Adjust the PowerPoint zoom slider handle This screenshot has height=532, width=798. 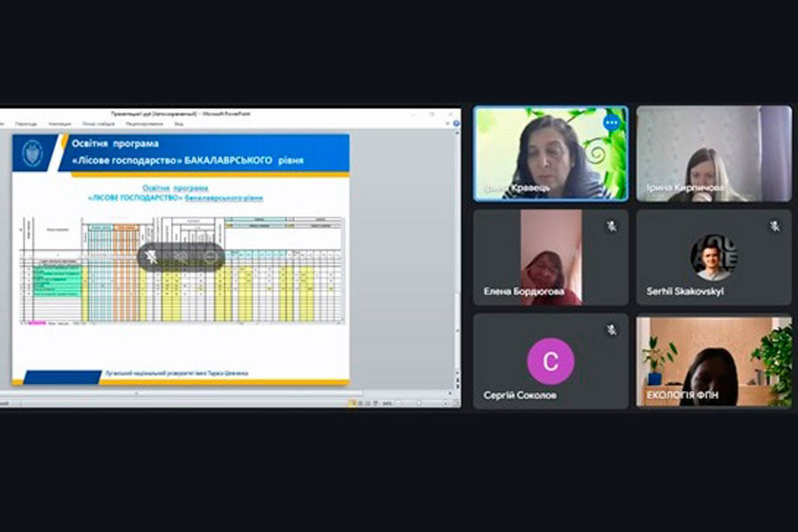(x=419, y=403)
